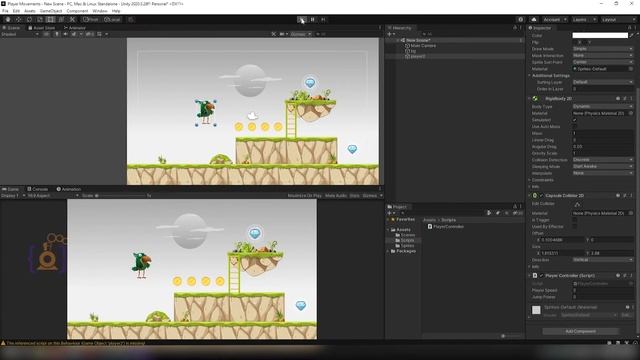Image resolution: width=640 pixels, height=360 pixels.
Task: Click the Edit Collider button
Action: [577, 204]
